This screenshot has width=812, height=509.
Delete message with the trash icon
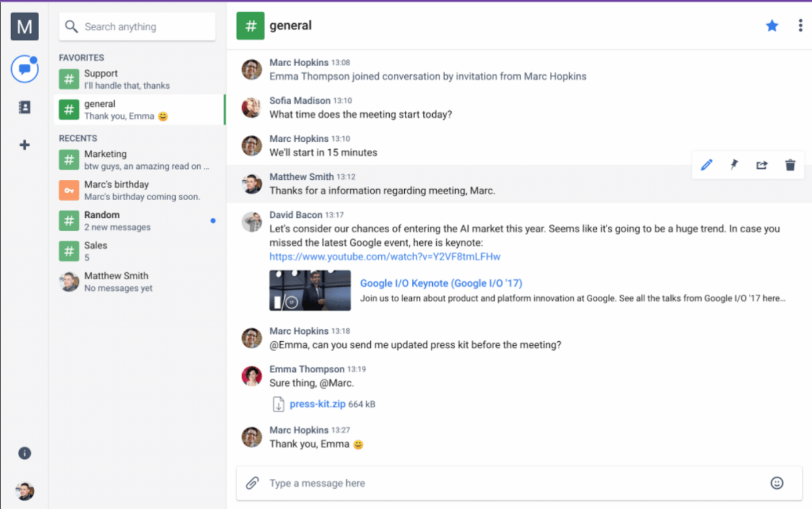point(790,165)
